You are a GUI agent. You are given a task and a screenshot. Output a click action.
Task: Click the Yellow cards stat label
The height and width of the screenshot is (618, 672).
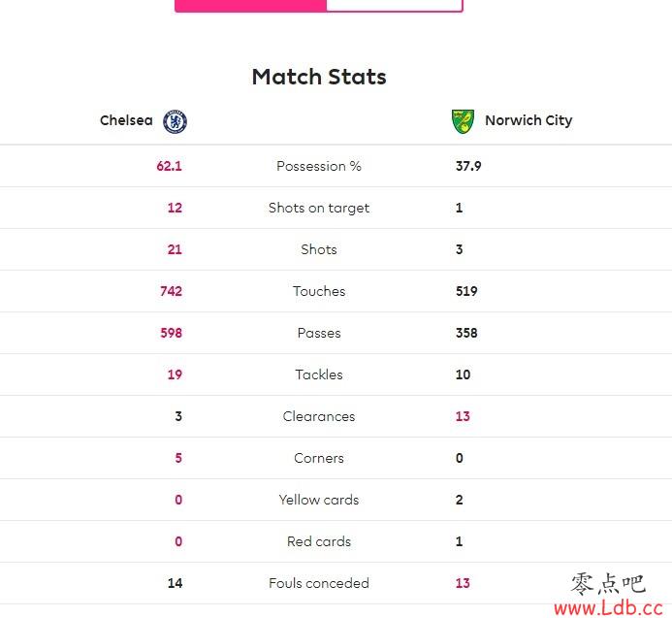pyautogui.click(x=319, y=500)
